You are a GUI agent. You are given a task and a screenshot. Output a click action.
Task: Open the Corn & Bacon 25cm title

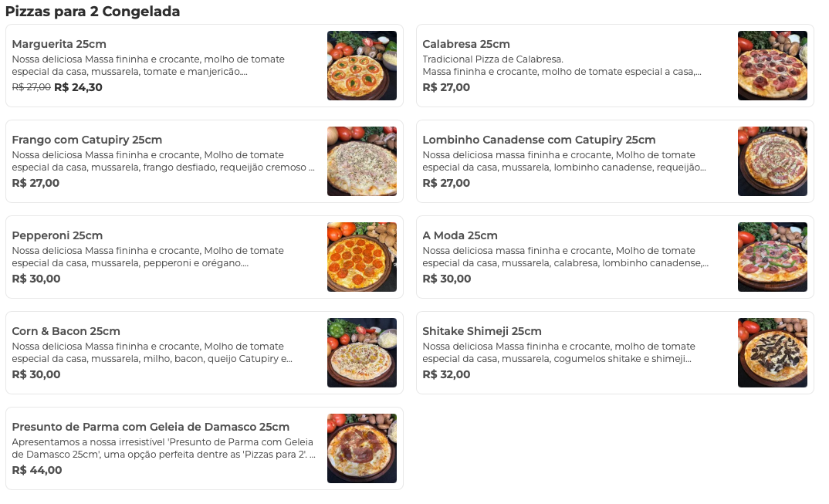(66, 331)
